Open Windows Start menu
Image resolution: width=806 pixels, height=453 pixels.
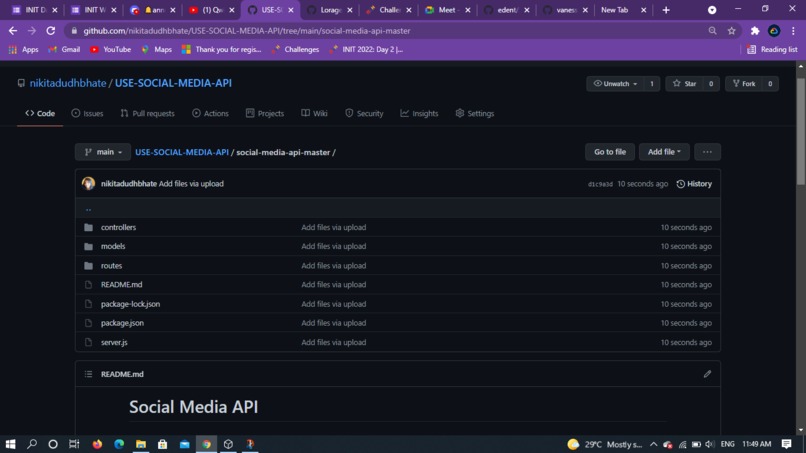pyautogui.click(x=10, y=444)
